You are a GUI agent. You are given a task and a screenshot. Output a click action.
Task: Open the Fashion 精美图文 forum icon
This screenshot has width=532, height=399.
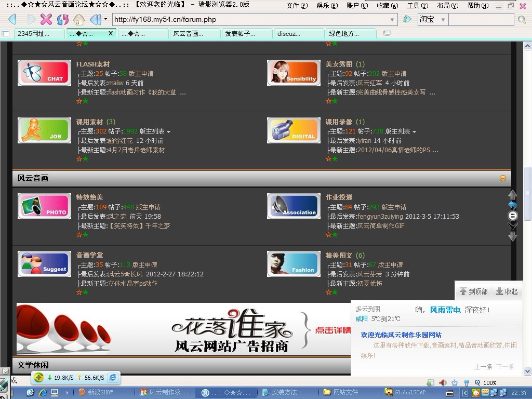click(x=294, y=264)
